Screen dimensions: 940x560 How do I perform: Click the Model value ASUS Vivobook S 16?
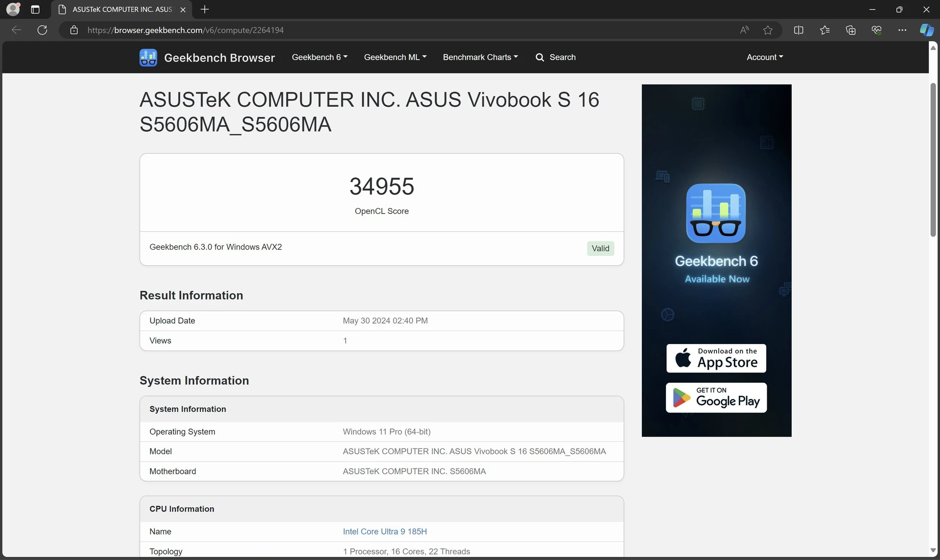point(474,451)
